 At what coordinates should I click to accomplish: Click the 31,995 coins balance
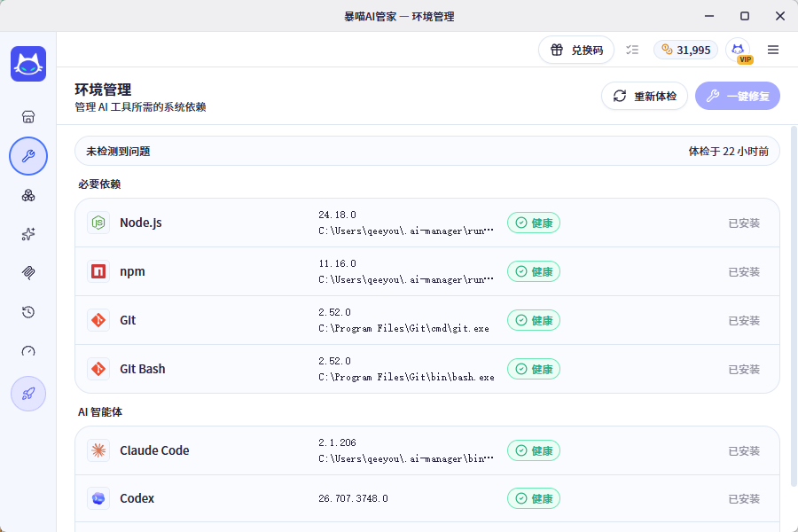click(685, 50)
